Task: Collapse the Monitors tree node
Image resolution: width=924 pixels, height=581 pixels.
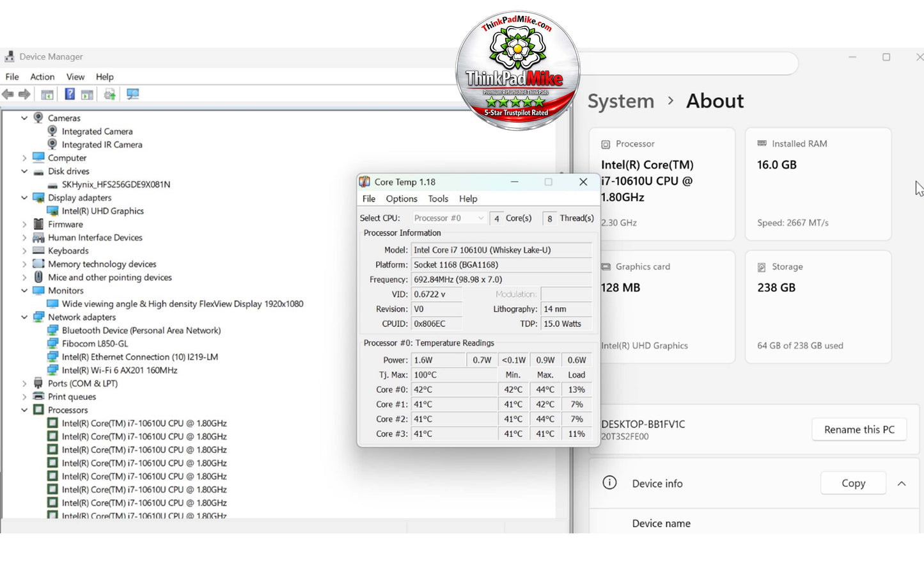Action: (x=24, y=290)
